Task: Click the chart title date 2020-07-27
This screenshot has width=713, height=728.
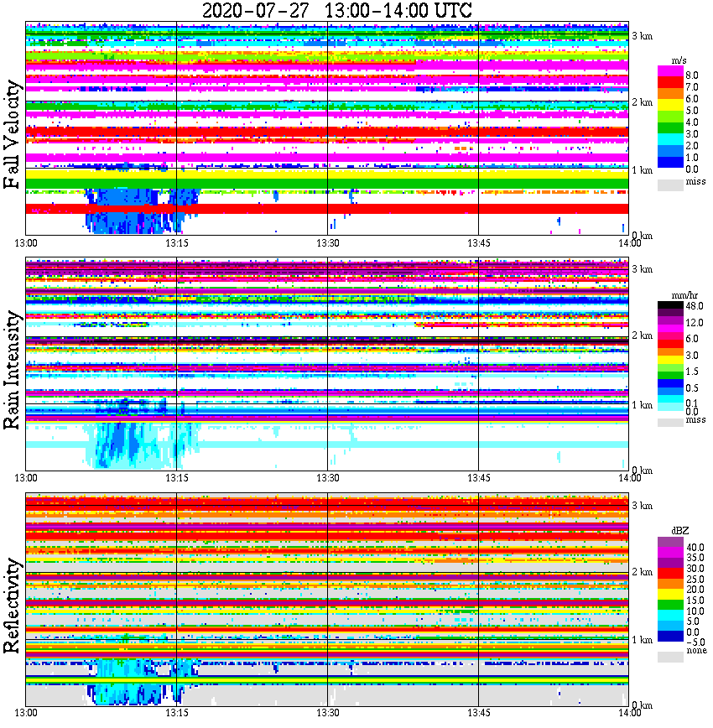Action: [255, 10]
